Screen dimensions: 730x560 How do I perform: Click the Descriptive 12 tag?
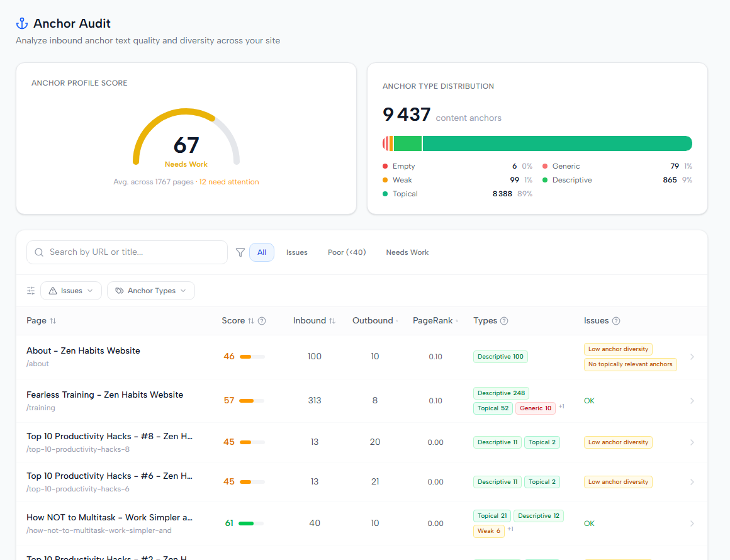point(539,516)
